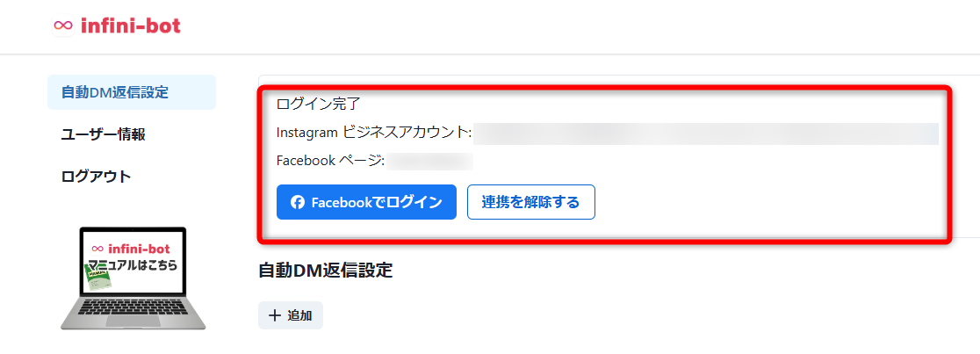Click infini-bot logo on the laptop screen
Image resolution: width=980 pixels, height=354 pixels.
pyautogui.click(x=130, y=247)
